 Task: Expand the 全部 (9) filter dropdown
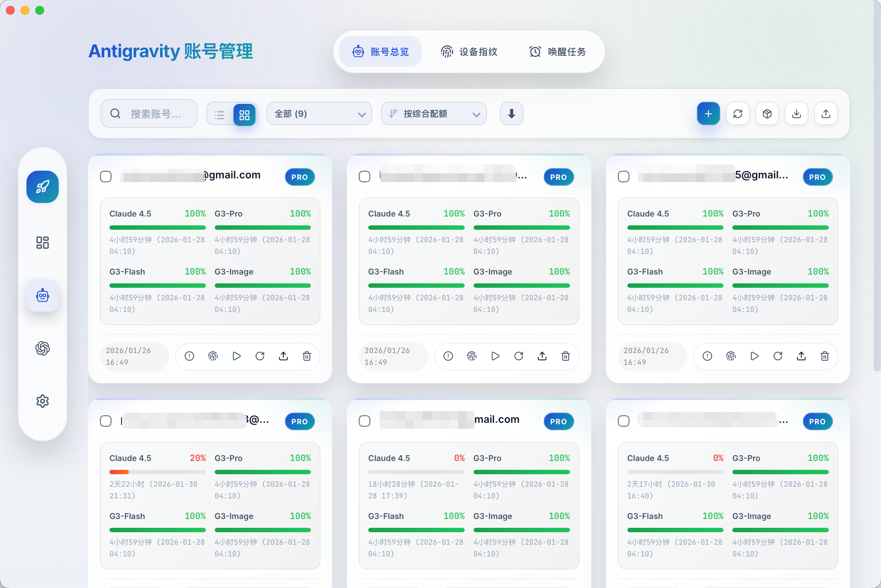319,114
